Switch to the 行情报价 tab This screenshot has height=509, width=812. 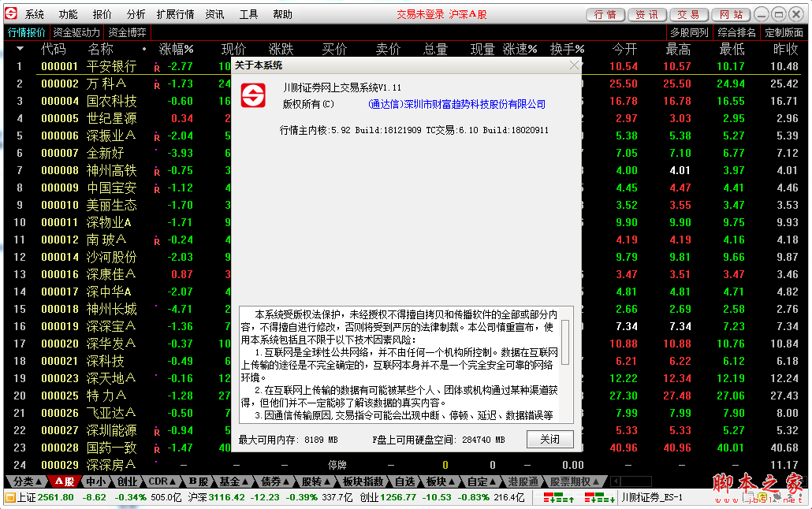coord(27,32)
